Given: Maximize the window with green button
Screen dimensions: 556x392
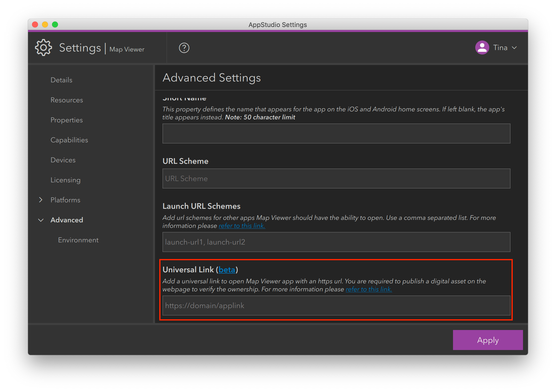Looking at the screenshot, I should coord(55,24).
